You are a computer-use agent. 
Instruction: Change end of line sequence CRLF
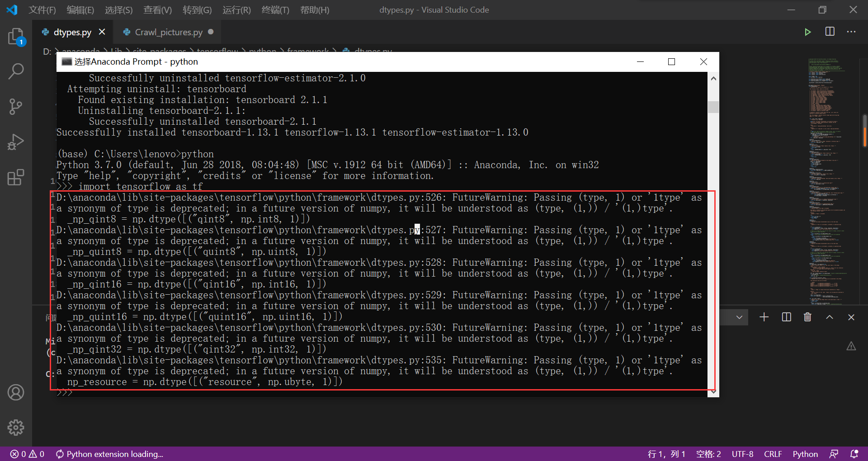[x=773, y=454]
